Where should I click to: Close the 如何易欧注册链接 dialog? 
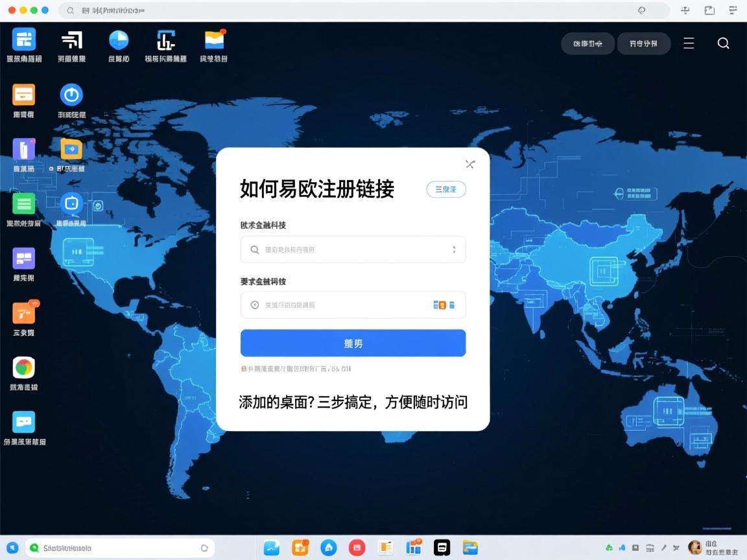coord(470,164)
